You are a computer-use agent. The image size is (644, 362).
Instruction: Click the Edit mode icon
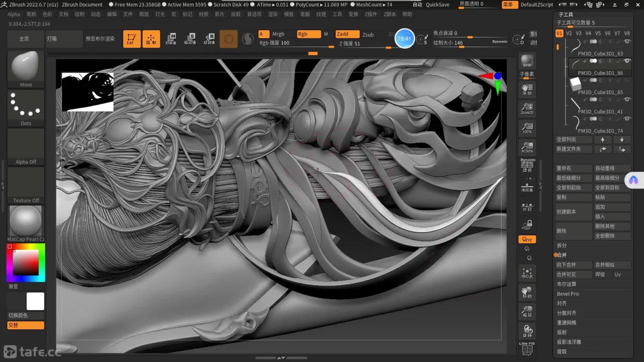tap(131, 39)
